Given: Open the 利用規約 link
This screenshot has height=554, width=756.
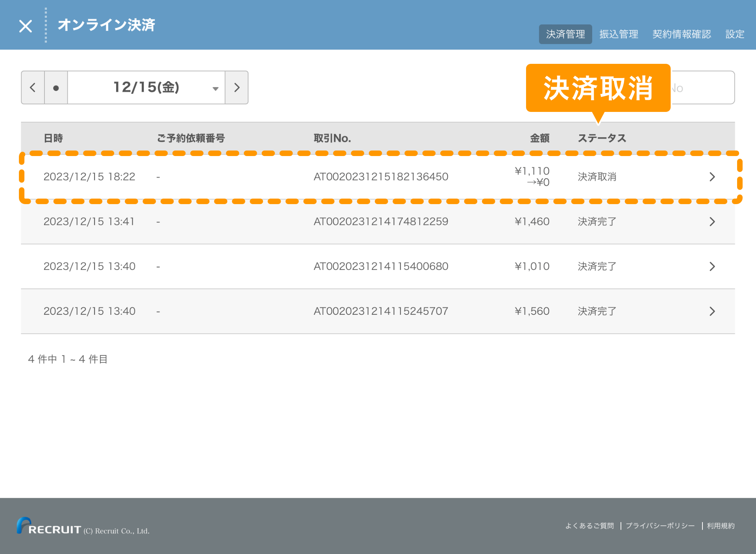Looking at the screenshot, I should pos(721,526).
